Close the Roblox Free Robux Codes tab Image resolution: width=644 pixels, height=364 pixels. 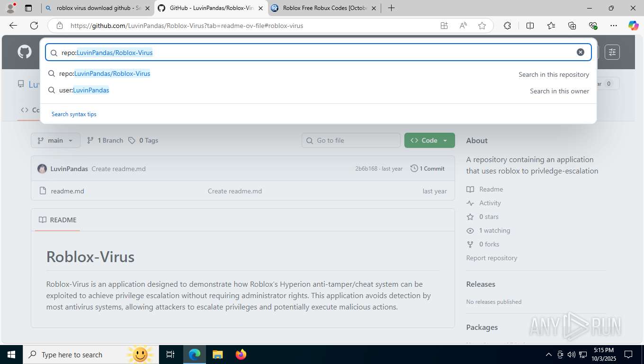point(374,8)
